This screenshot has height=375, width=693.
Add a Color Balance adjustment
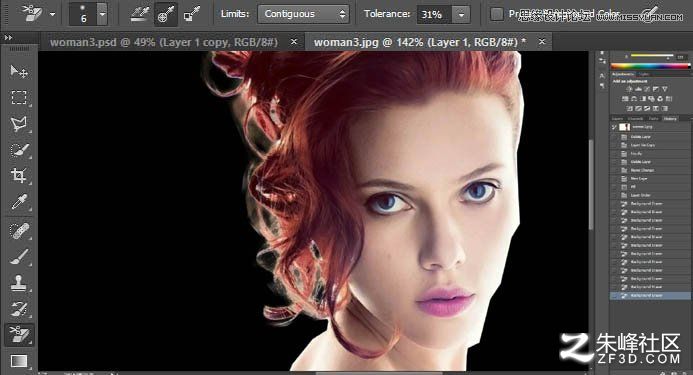click(x=634, y=99)
